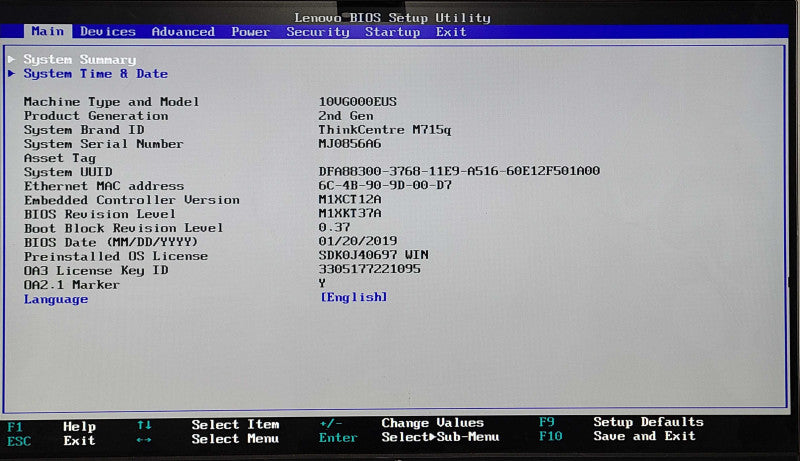Open System Time & Date sub-menu
Image resolution: width=800 pixels, height=461 pixels.
(95, 74)
